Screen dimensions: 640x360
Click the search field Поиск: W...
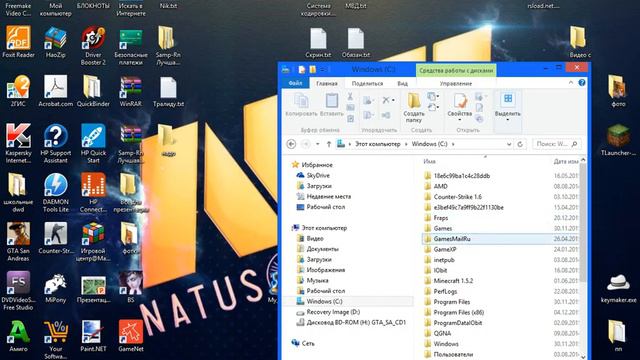557,144
